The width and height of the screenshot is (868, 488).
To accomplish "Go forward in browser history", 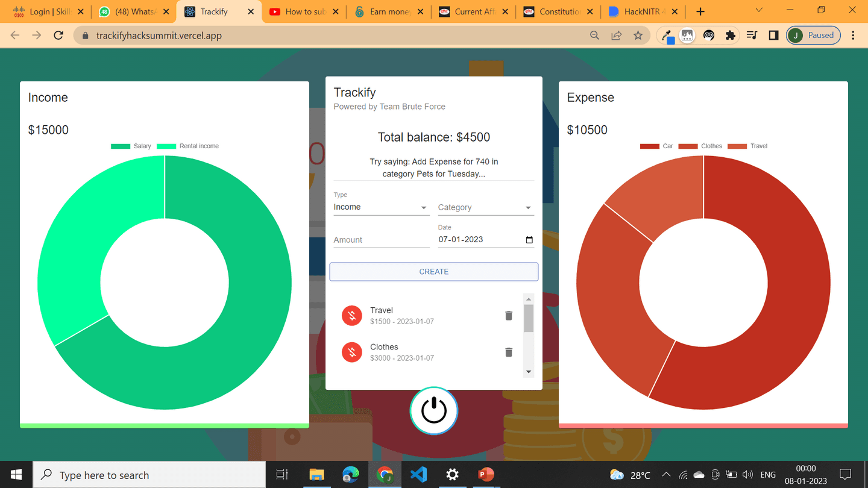I will [37, 36].
